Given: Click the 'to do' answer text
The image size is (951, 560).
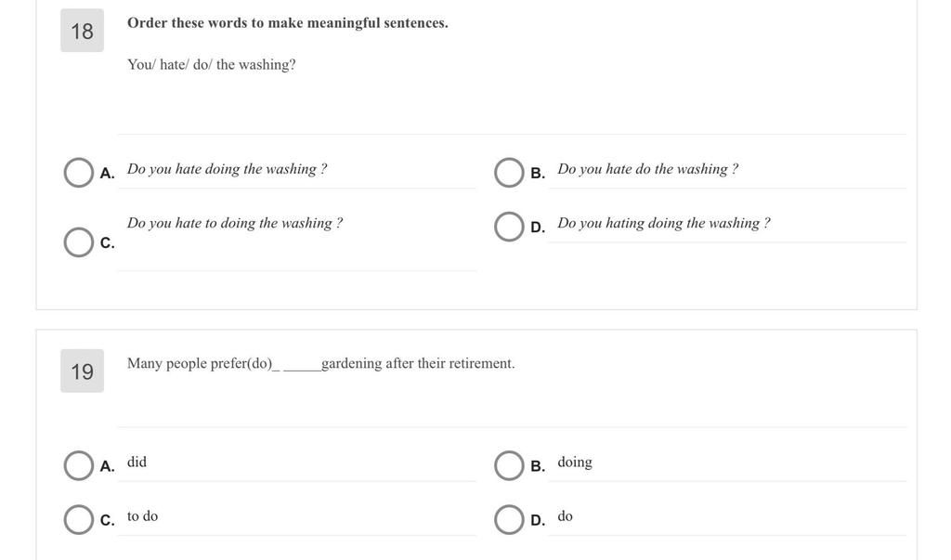Looking at the screenshot, I should pos(142,516).
